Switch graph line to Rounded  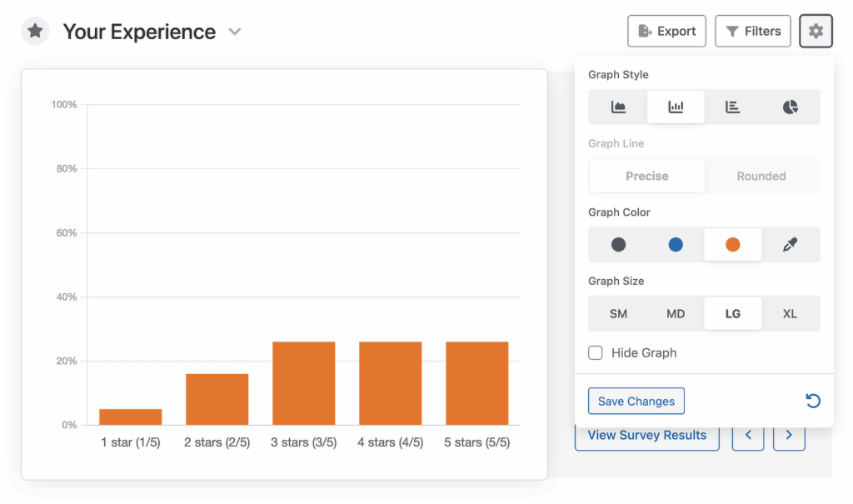[x=761, y=176]
